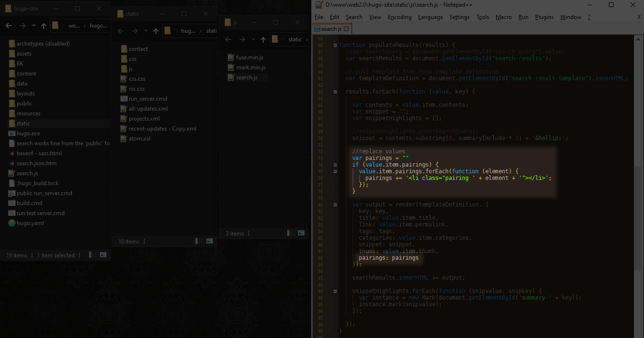Click the baseof - sass.html file icon
Screen dimensions: 644x338
click(x=12, y=153)
